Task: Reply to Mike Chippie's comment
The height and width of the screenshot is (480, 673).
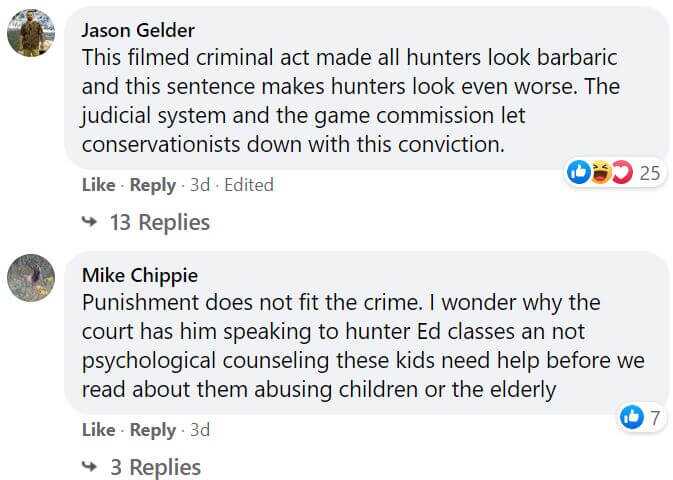Action: tap(153, 430)
